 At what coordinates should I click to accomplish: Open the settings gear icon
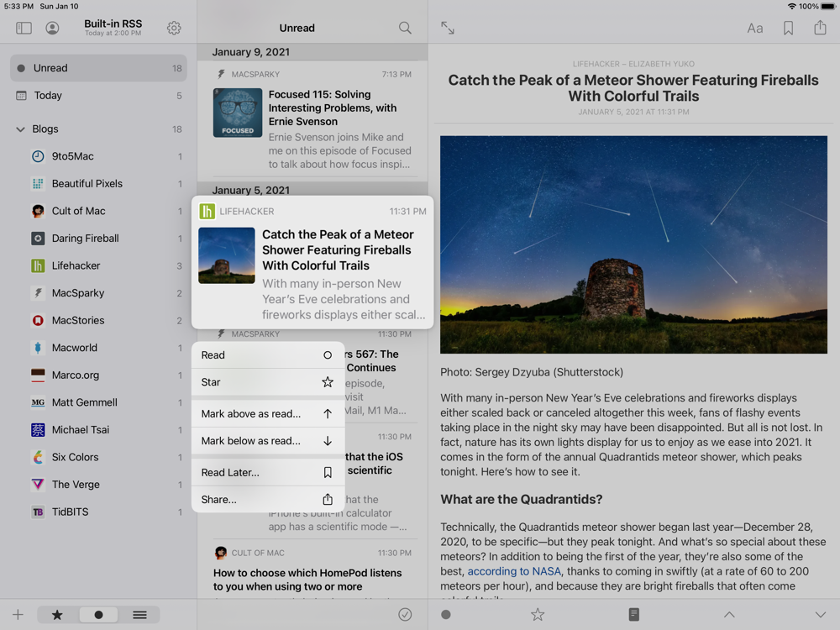(x=174, y=28)
